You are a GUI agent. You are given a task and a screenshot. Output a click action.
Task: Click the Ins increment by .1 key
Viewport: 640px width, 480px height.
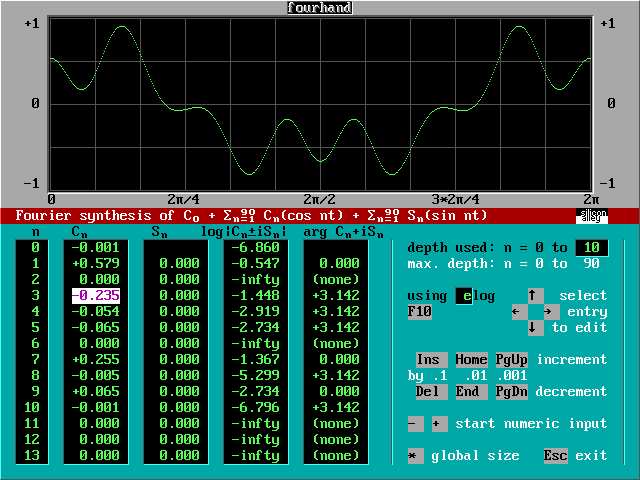click(x=431, y=360)
